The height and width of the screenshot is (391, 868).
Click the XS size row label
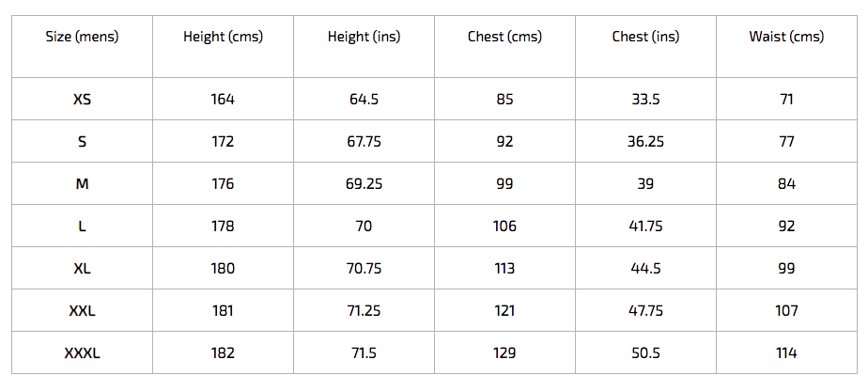83,99
